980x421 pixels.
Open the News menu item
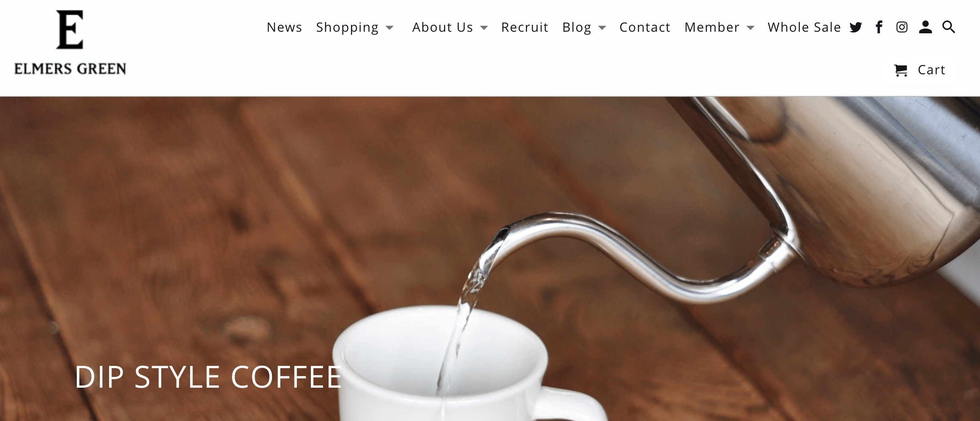[284, 27]
